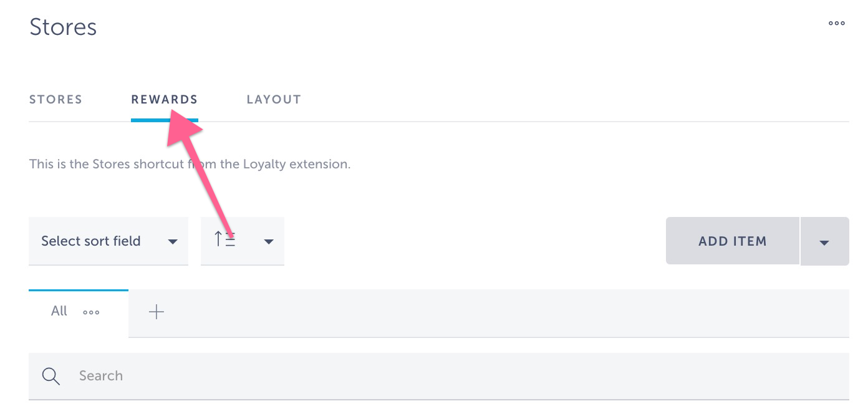Expand the sort order dropdown arrow
Screen dimensions: 868x419
coord(269,242)
